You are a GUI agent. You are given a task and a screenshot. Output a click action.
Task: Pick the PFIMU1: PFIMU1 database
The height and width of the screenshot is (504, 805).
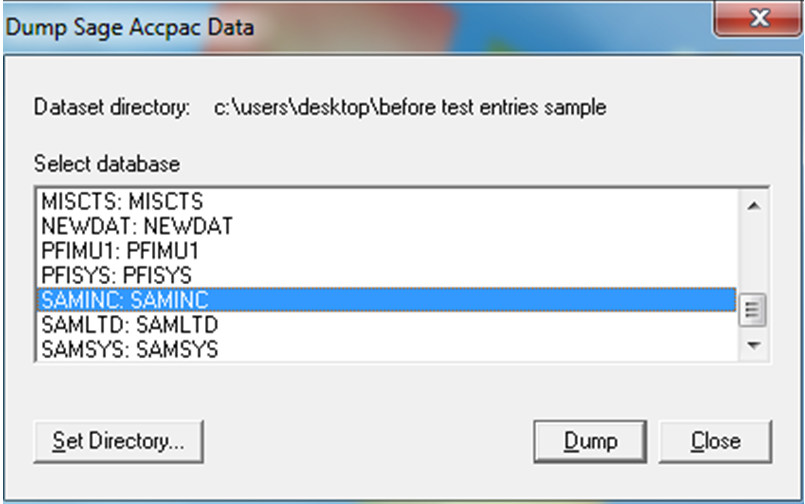tap(387, 251)
